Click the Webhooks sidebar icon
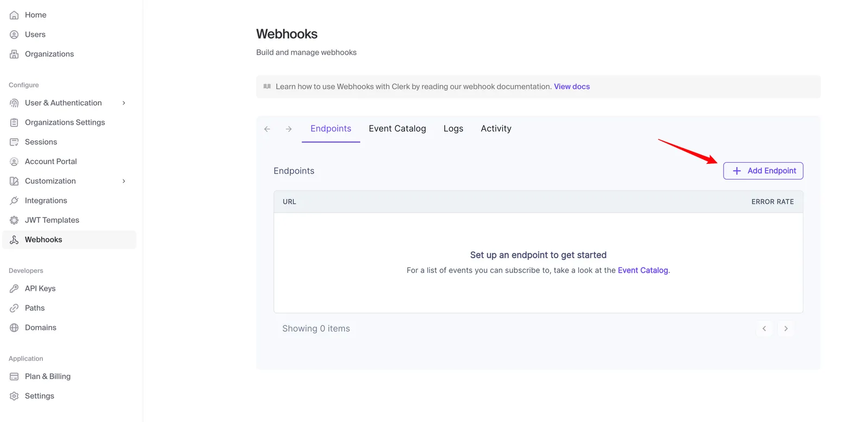Screen dimensions: 868x422 14,239
